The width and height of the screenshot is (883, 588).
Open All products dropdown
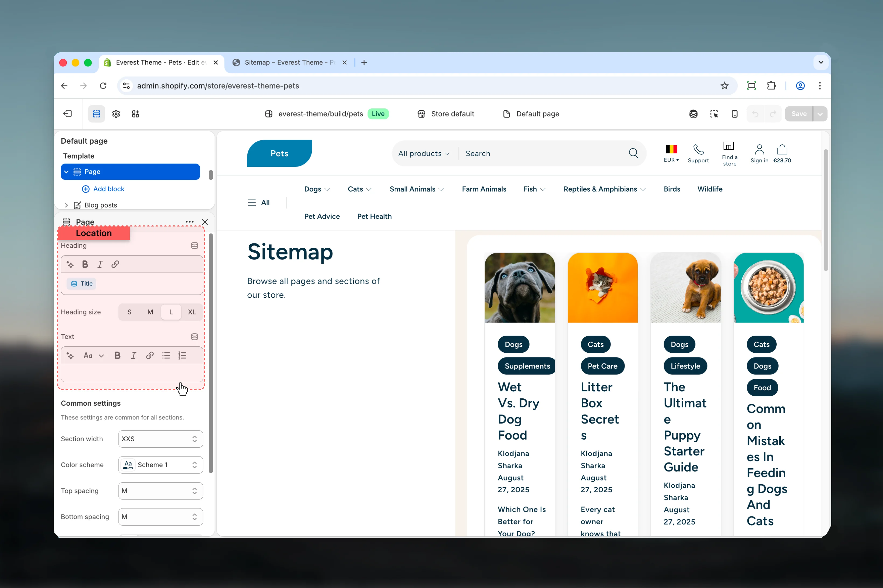click(x=424, y=153)
